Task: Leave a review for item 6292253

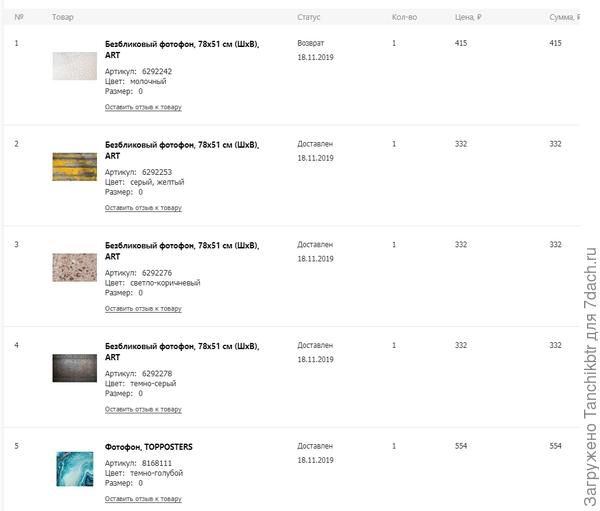Action: coord(143,208)
